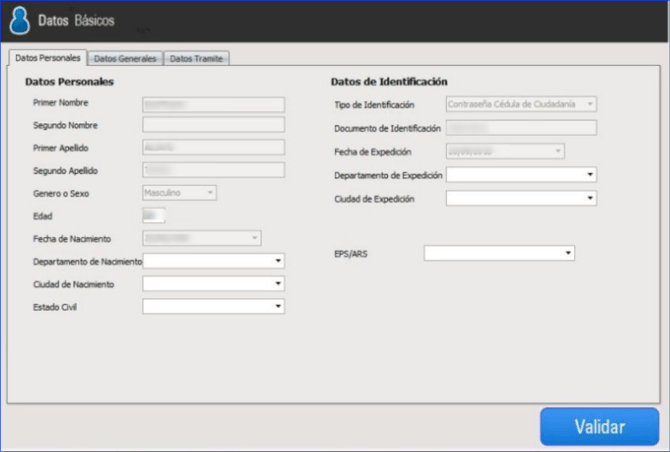Select the Segundo Apellido input field
The image size is (670, 452).
[213, 170]
